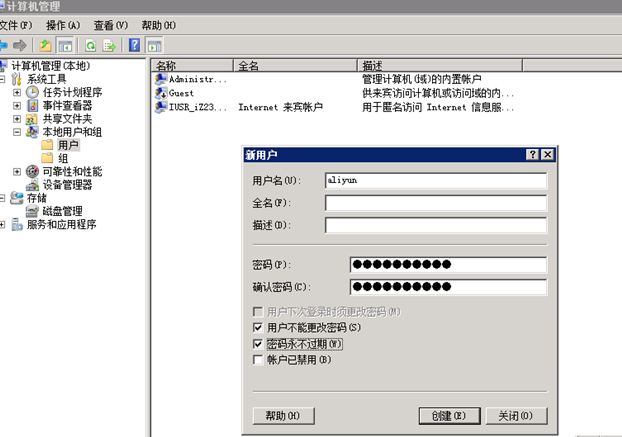This screenshot has height=437, width=622.
Task: Toggle the 用户不能更改密码 checkbox
Action: (259, 327)
